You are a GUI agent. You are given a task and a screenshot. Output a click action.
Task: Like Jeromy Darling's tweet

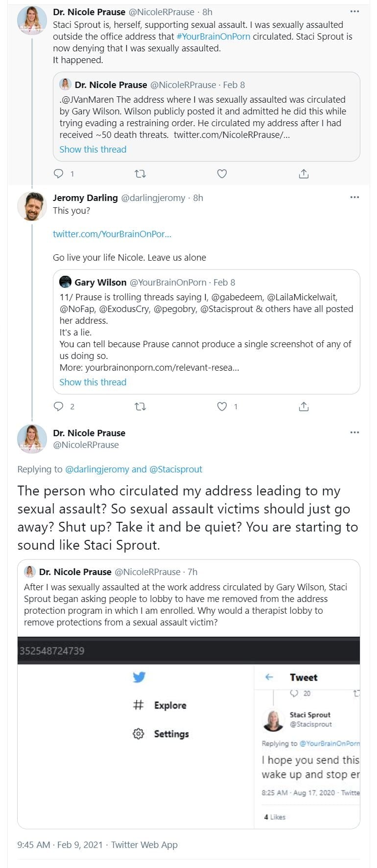coord(222,406)
